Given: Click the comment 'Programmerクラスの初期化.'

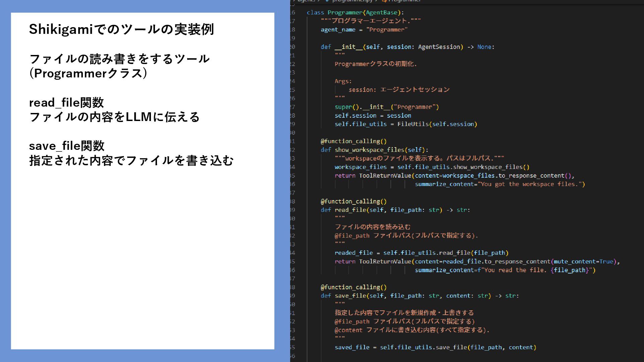Looking at the screenshot, I should click(x=376, y=64).
